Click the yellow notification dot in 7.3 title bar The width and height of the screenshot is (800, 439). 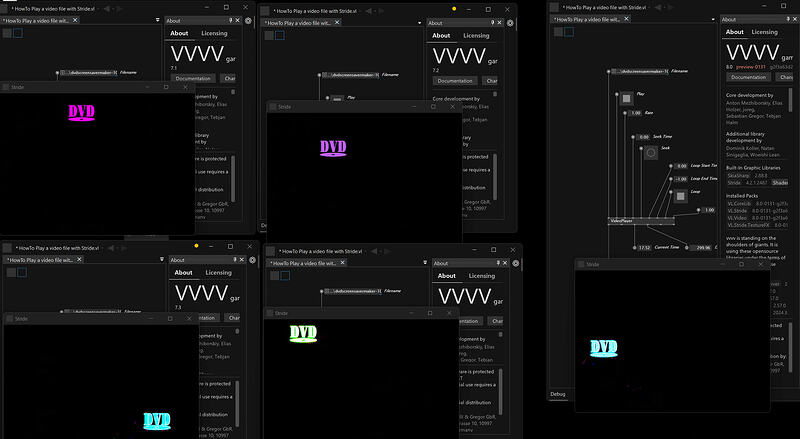click(196, 246)
